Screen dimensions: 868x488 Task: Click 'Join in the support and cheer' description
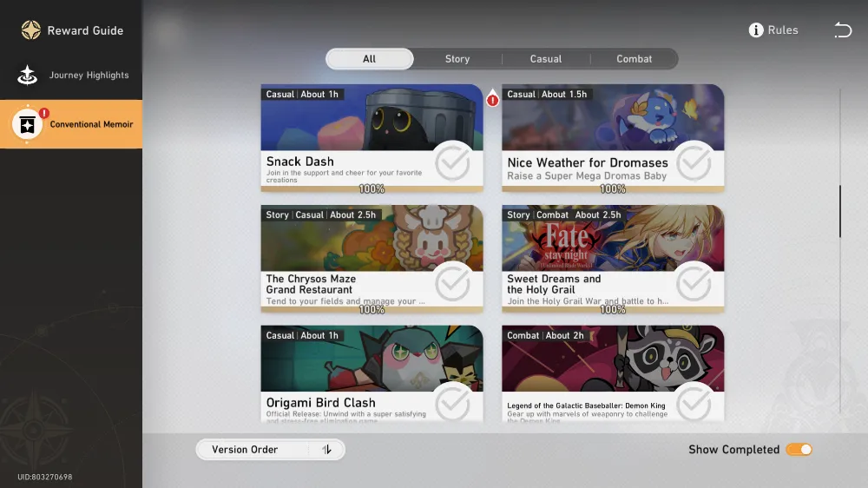344,176
